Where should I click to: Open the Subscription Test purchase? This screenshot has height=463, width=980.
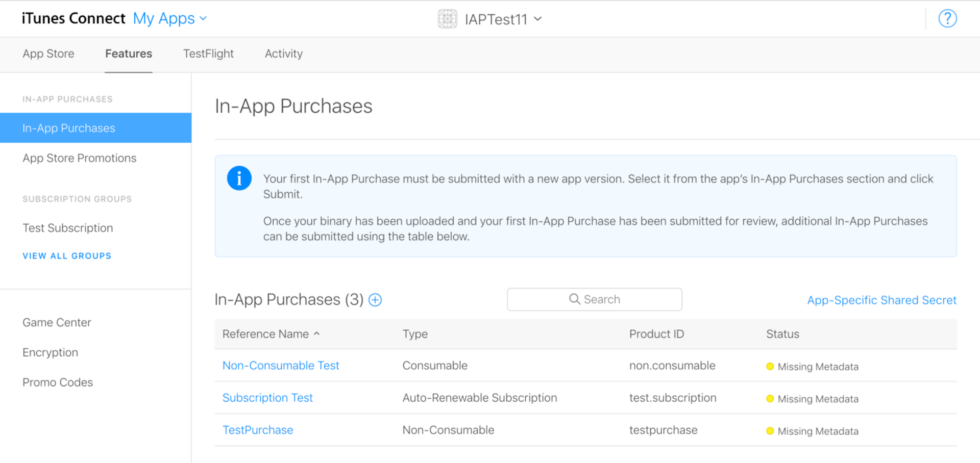(267, 398)
